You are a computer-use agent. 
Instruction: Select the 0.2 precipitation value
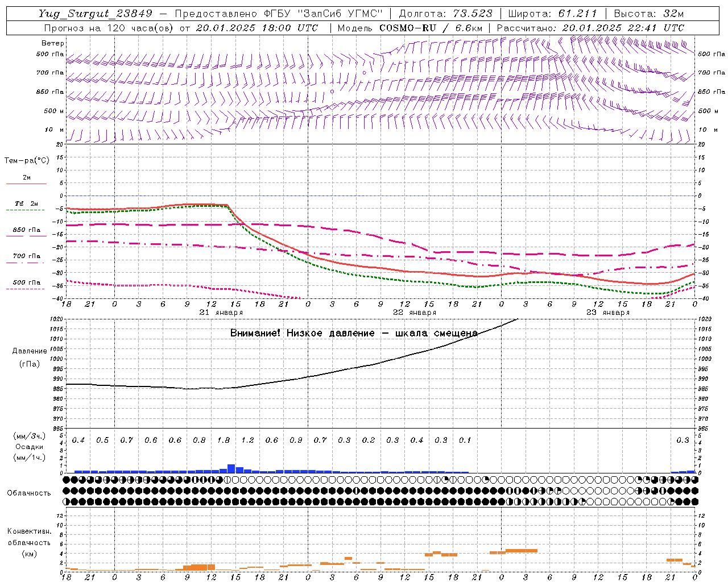point(369,440)
